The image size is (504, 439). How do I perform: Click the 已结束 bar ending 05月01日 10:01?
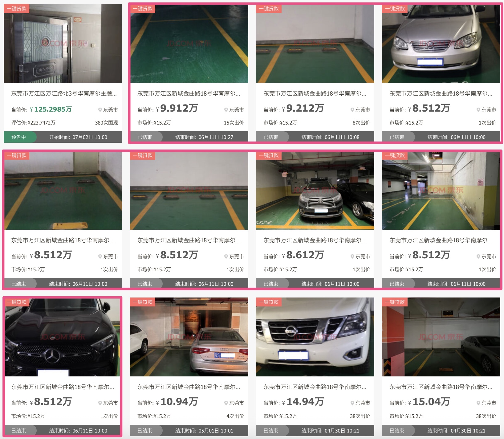point(189,431)
